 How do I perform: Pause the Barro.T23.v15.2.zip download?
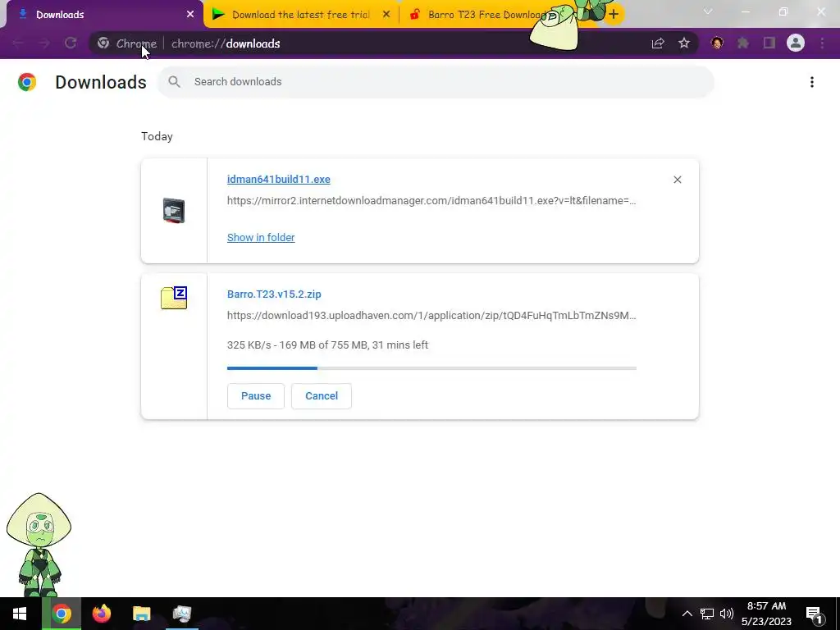[256, 396]
